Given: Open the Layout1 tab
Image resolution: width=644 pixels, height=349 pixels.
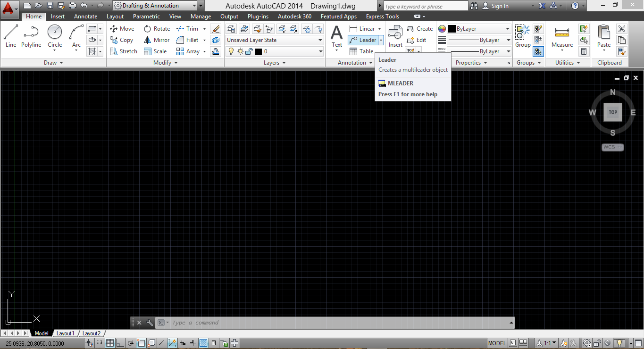Looking at the screenshot, I should pyautogui.click(x=65, y=333).
